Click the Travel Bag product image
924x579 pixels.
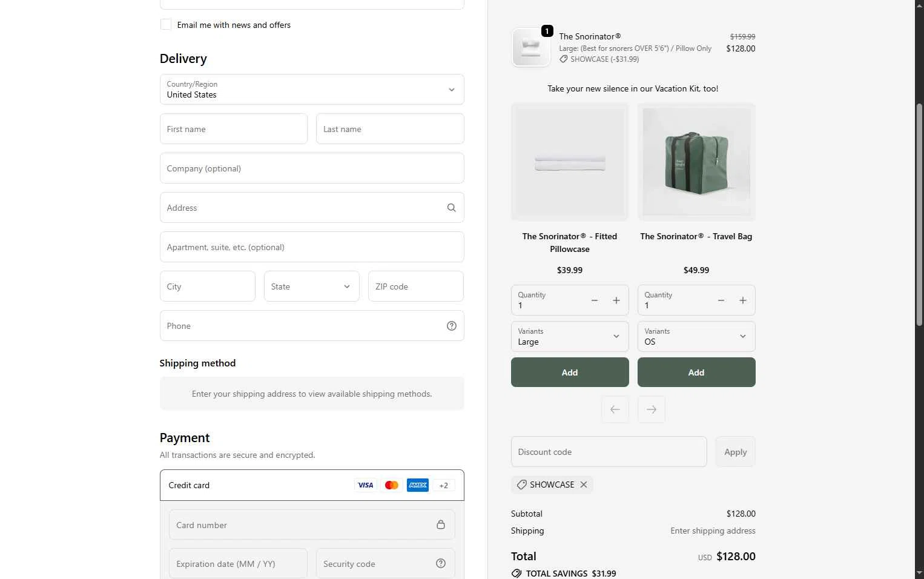pos(696,162)
